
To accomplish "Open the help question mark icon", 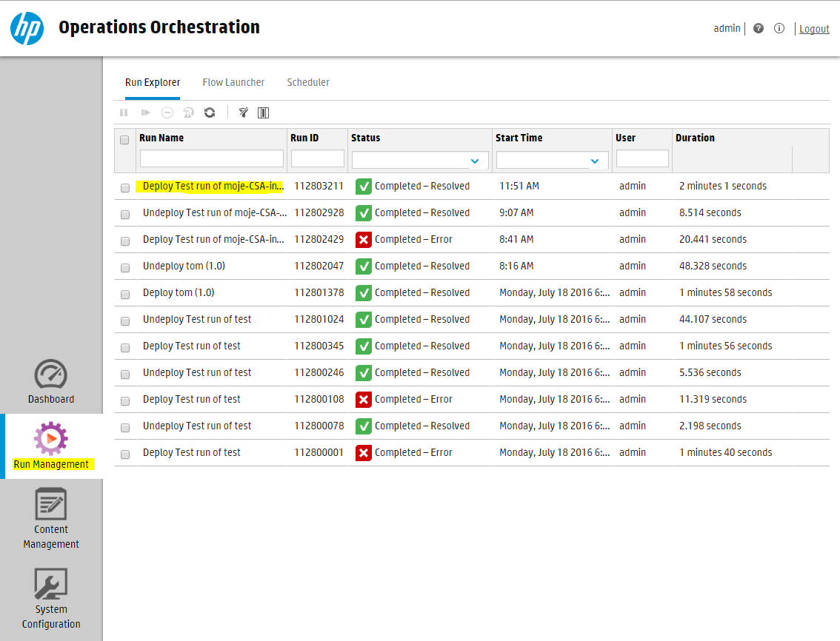I will (758, 28).
